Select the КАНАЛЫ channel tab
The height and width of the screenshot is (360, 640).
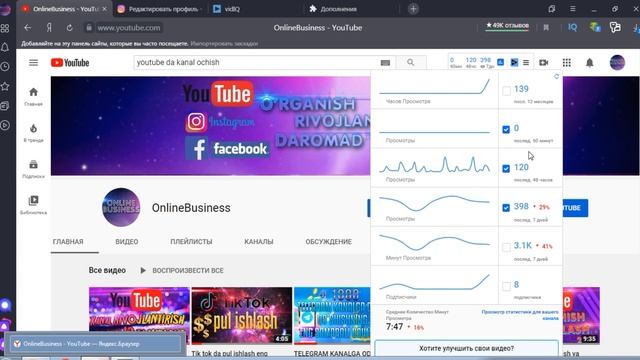(259, 242)
